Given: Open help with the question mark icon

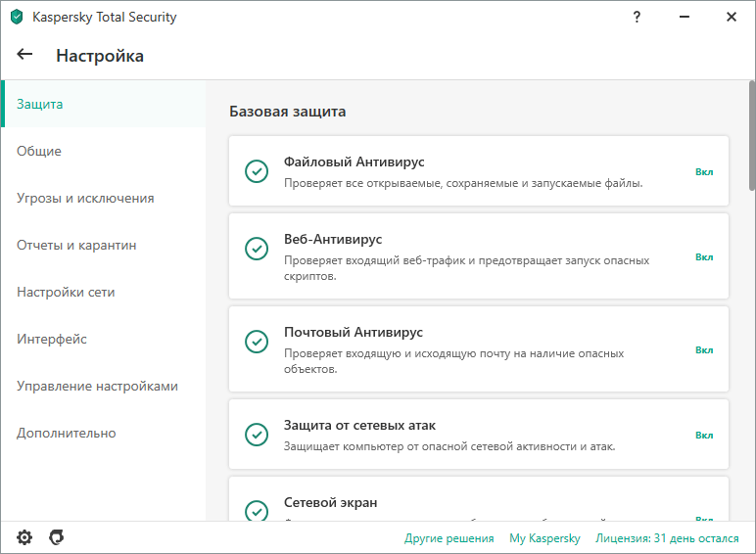Looking at the screenshot, I should click(x=637, y=17).
